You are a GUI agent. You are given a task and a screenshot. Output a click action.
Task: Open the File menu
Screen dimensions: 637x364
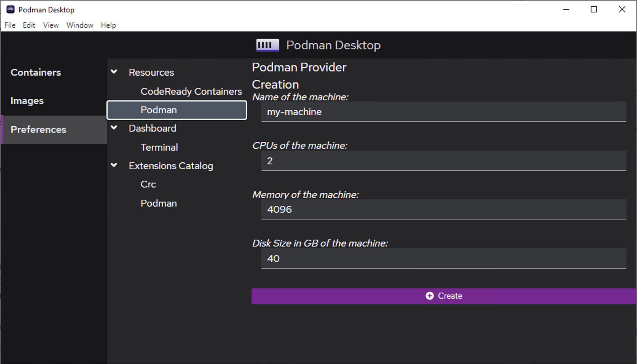(x=10, y=25)
